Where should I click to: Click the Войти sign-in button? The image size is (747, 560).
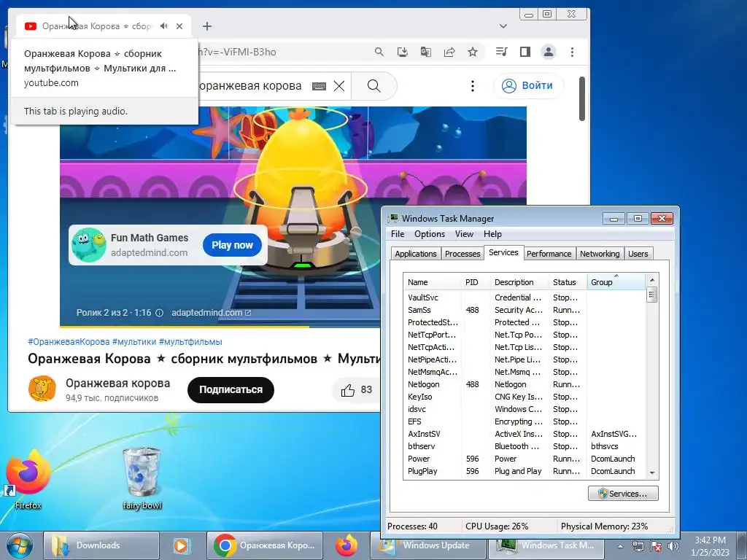[x=528, y=86]
